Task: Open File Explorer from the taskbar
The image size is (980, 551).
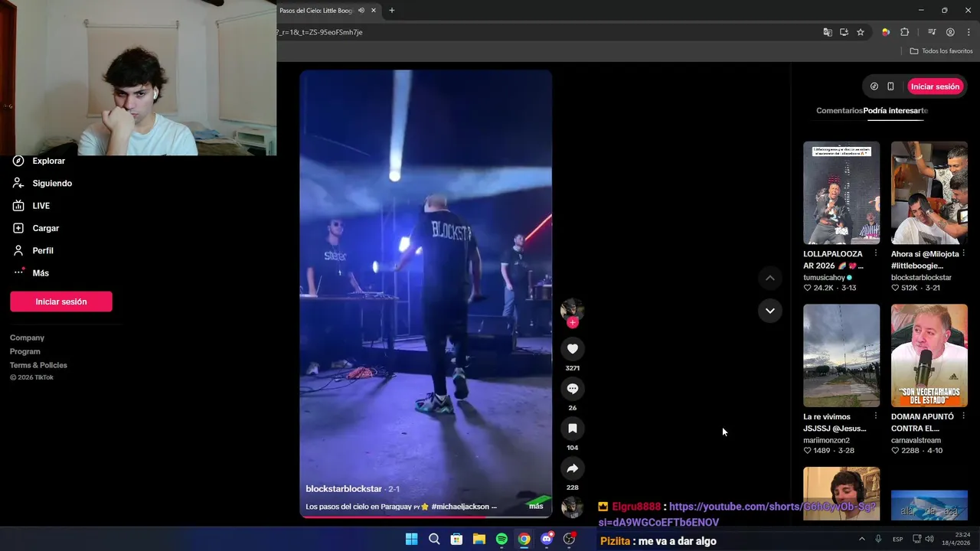Action: [x=479, y=539]
